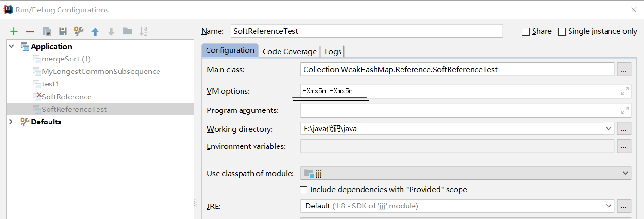
Task: Create new folder for configurations
Action: [127, 31]
